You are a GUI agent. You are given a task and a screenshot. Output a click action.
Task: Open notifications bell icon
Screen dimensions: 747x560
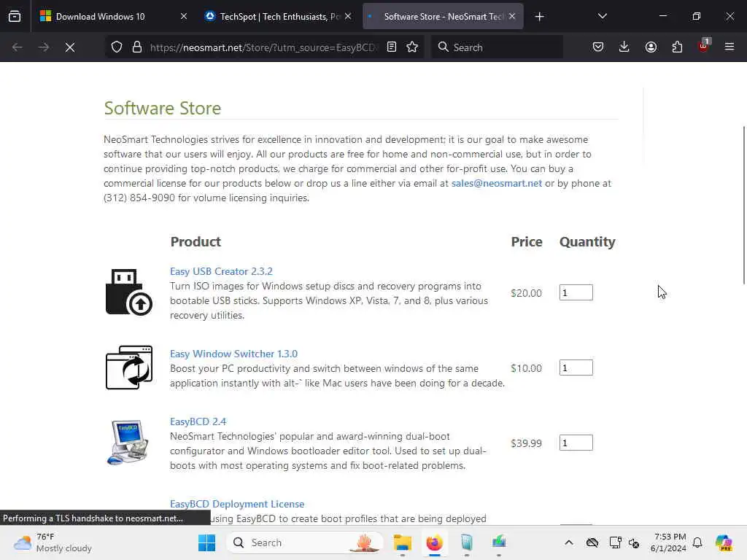pyautogui.click(x=697, y=542)
